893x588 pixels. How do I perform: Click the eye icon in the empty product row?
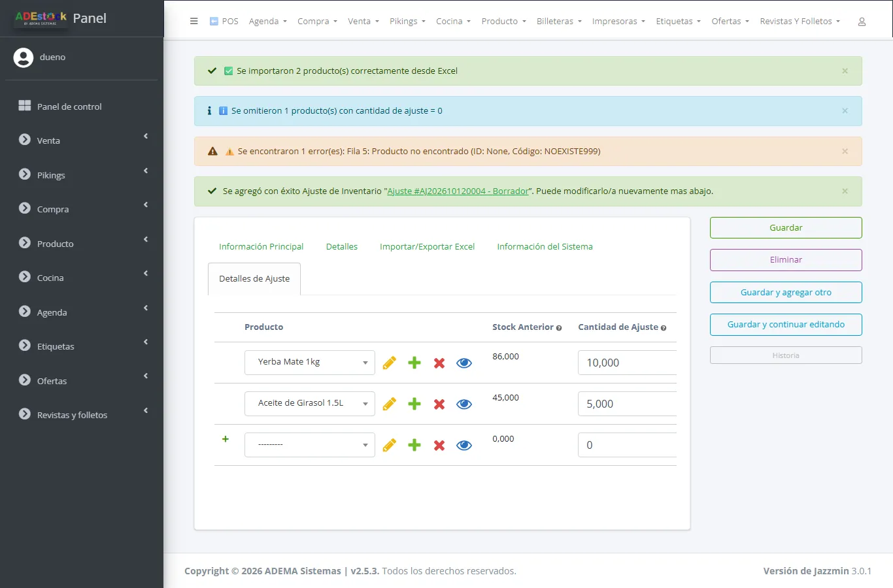tap(464, 445)
